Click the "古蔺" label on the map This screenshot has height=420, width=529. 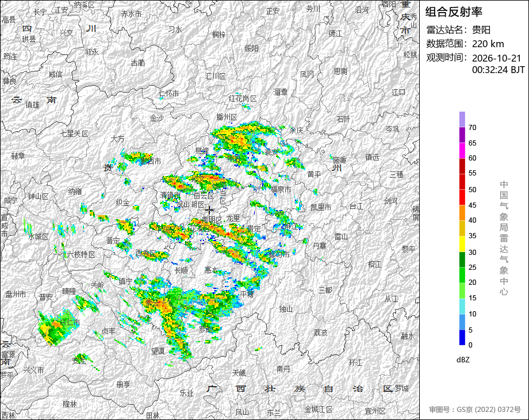(x=137, y=63)
